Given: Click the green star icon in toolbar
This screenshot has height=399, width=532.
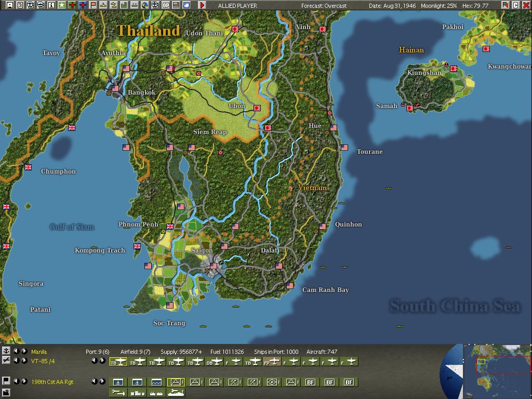Looking at the screenshot, I should tap(62, 5).
